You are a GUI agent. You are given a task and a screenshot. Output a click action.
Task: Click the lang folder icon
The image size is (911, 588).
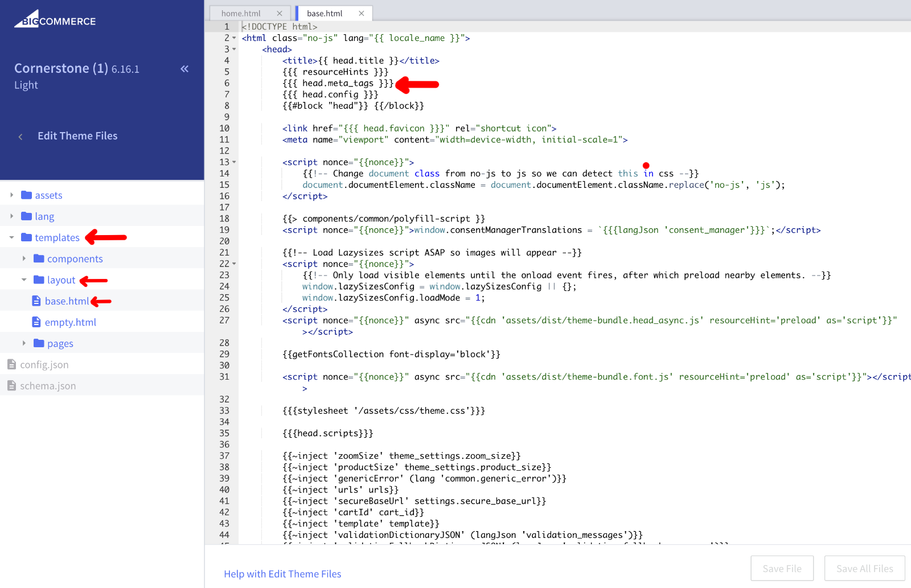tap(26, 216)
